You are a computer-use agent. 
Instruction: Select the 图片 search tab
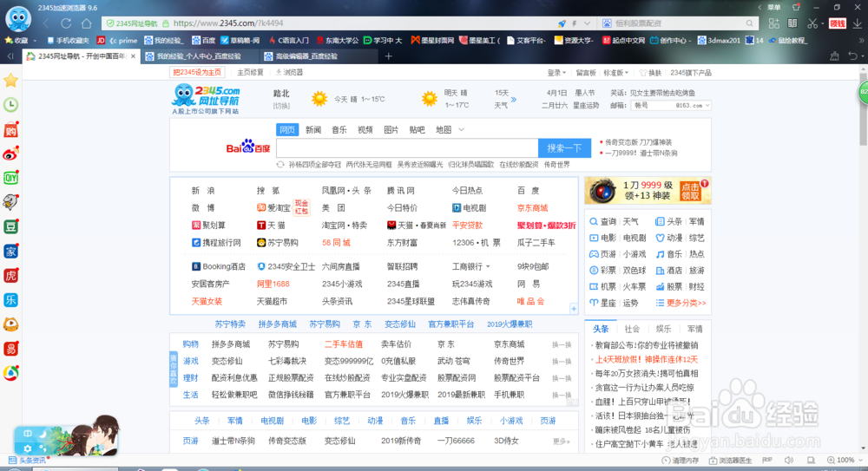pyautogui.click(x=391, y=129)
